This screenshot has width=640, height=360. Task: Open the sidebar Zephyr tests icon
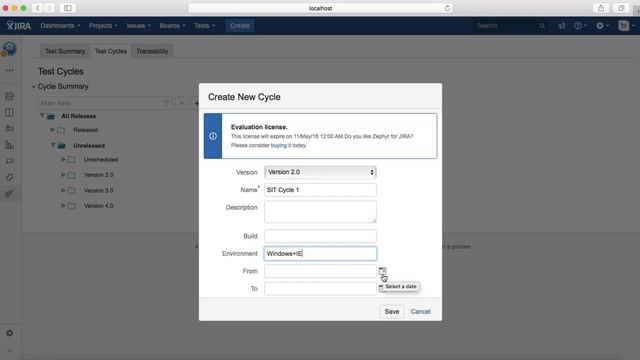point(9,194)
